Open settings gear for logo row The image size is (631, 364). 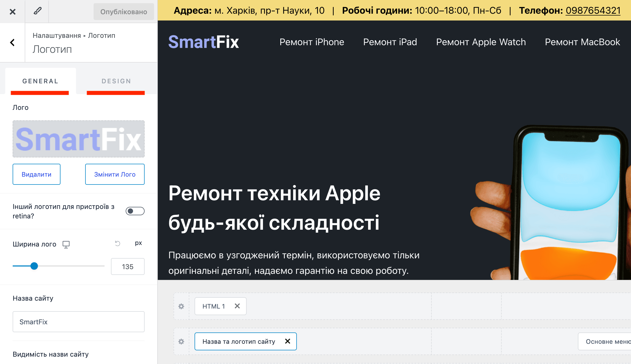point(181,342)
